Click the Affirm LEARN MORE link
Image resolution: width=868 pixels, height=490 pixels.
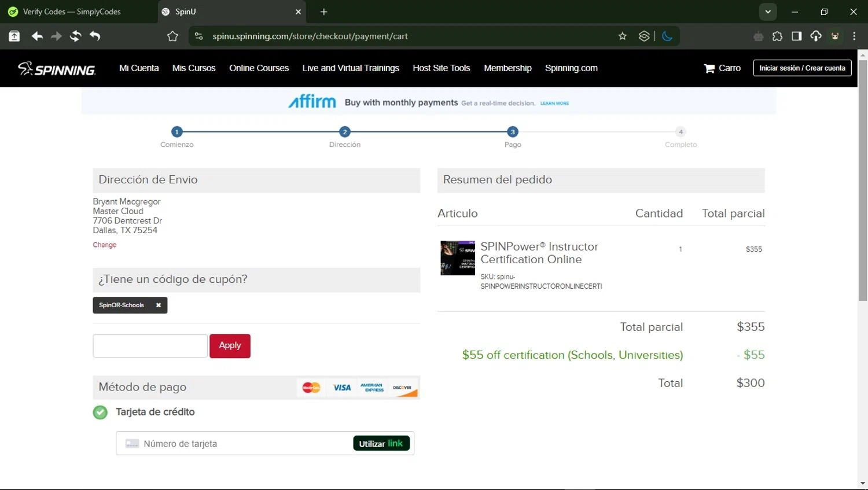[554, 104]
